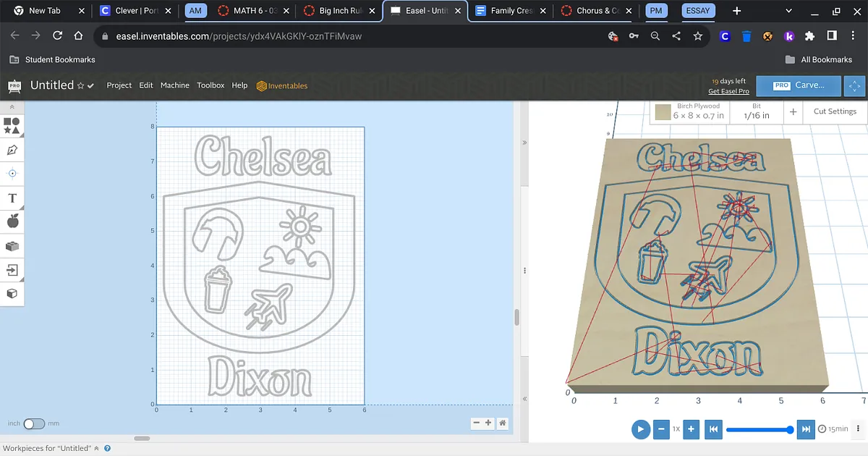Open the Toolbox menu

pos(210,85)
